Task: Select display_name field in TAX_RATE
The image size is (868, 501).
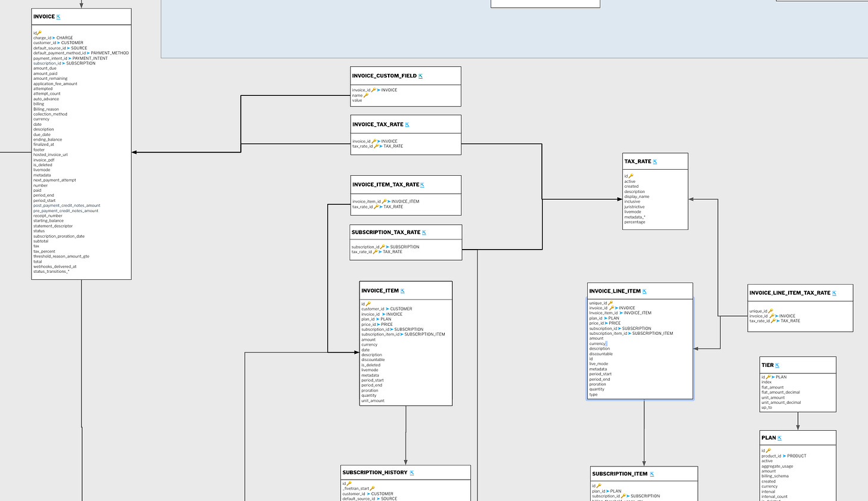Action: [637, 197]
